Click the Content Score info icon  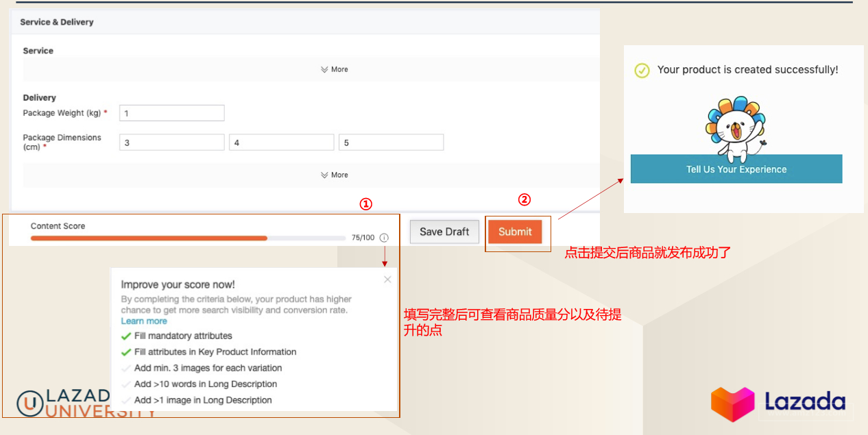(384, 238)
